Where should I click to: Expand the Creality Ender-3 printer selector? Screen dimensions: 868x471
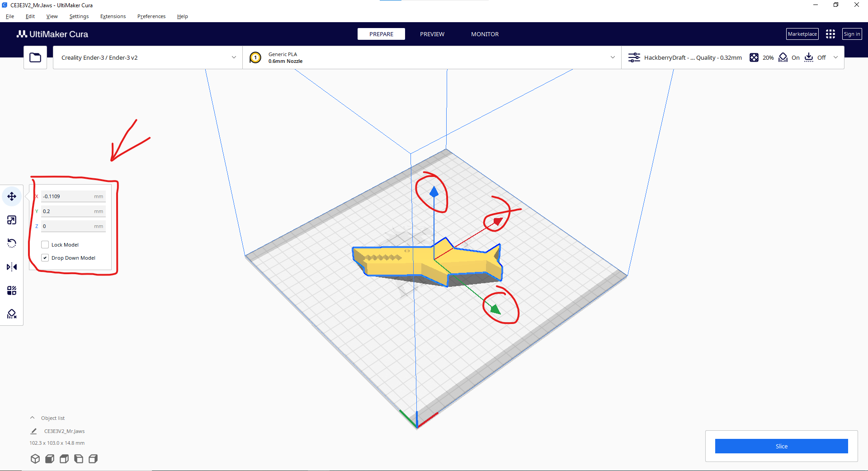click(x=148, y=57)
